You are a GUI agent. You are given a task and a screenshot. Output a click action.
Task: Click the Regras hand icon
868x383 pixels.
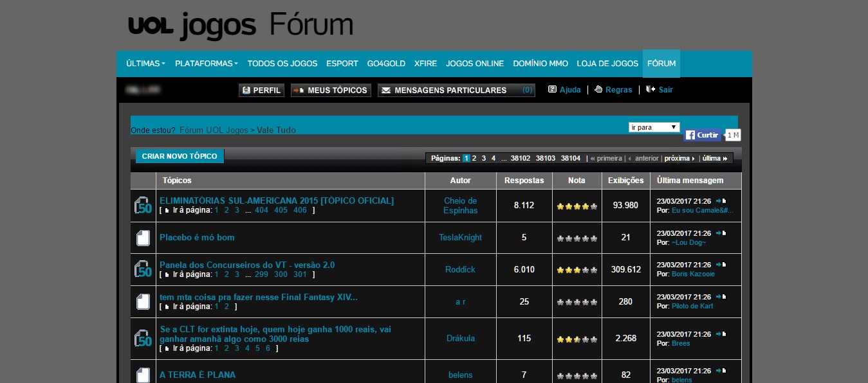(x=598, y=89)
